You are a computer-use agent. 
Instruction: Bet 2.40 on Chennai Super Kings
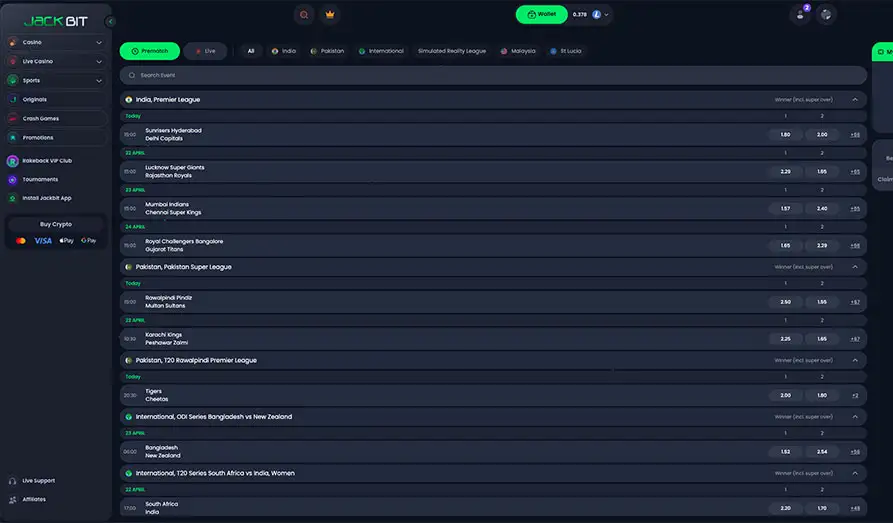coord(822,209)
